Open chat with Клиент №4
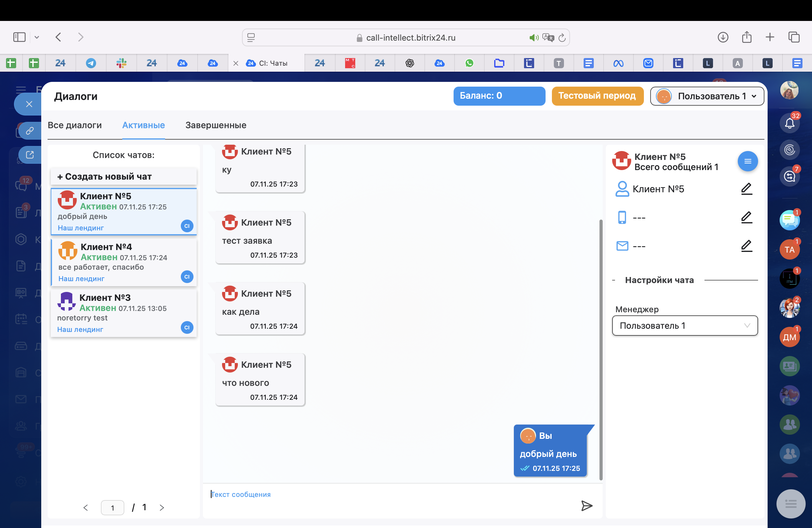The width and height of the screenshot is (812, 528). click(x=123, y=262)
